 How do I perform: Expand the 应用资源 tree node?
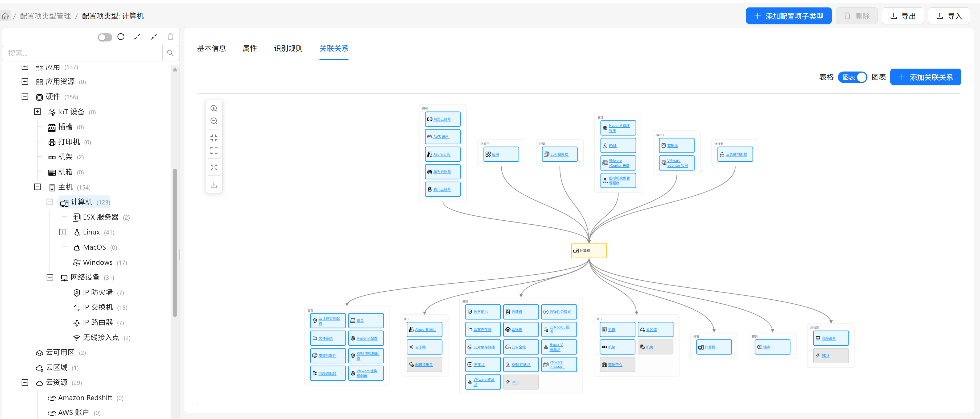pyautogui.click(x=25, y=82)
